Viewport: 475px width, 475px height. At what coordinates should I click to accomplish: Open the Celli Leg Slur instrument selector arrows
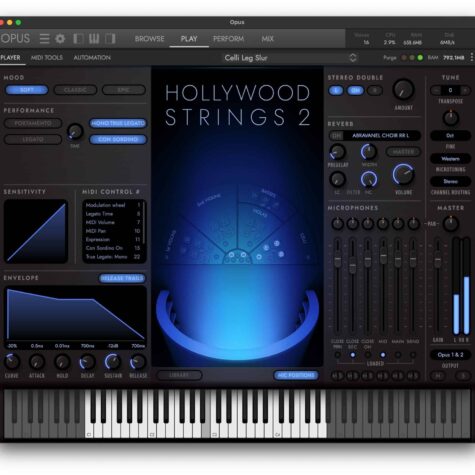(353, 58)
